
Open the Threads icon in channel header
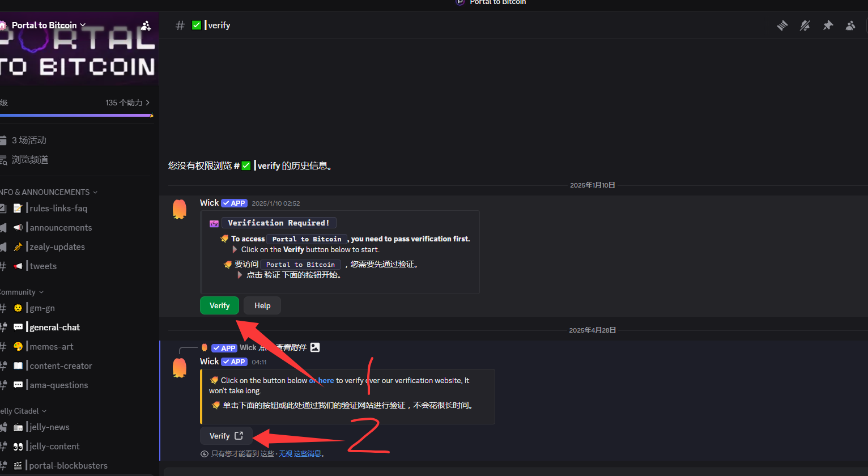[x=782, y=25]
